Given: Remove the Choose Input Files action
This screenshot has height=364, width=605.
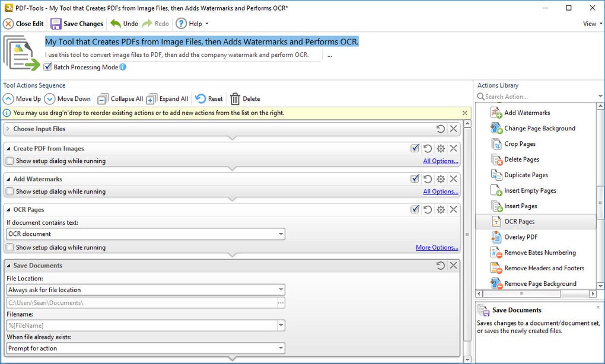Looking at the screenshot, I should [x=453, y=129].
